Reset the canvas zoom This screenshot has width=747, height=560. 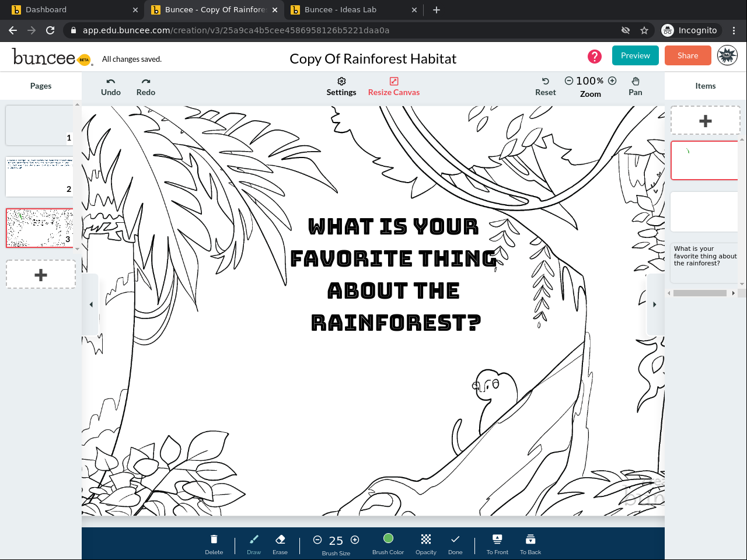coord(546,81)
